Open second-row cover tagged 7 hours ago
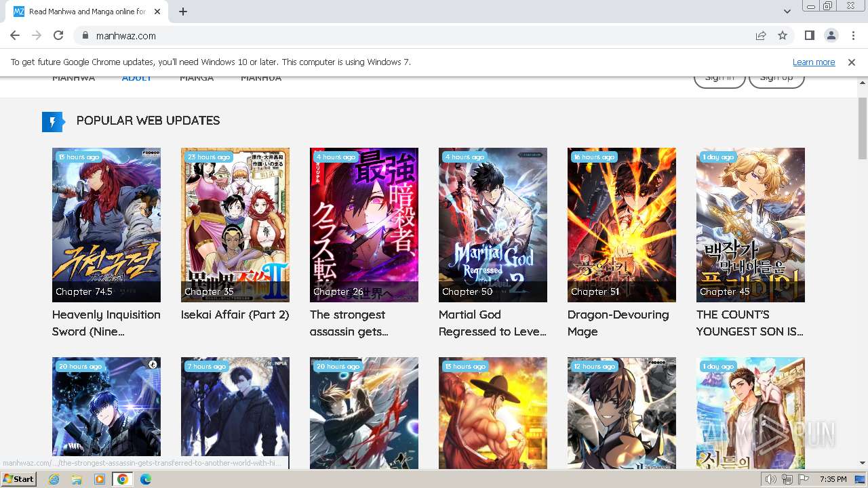The width and height of the screenshot is (868, 488). coord(235,413)
